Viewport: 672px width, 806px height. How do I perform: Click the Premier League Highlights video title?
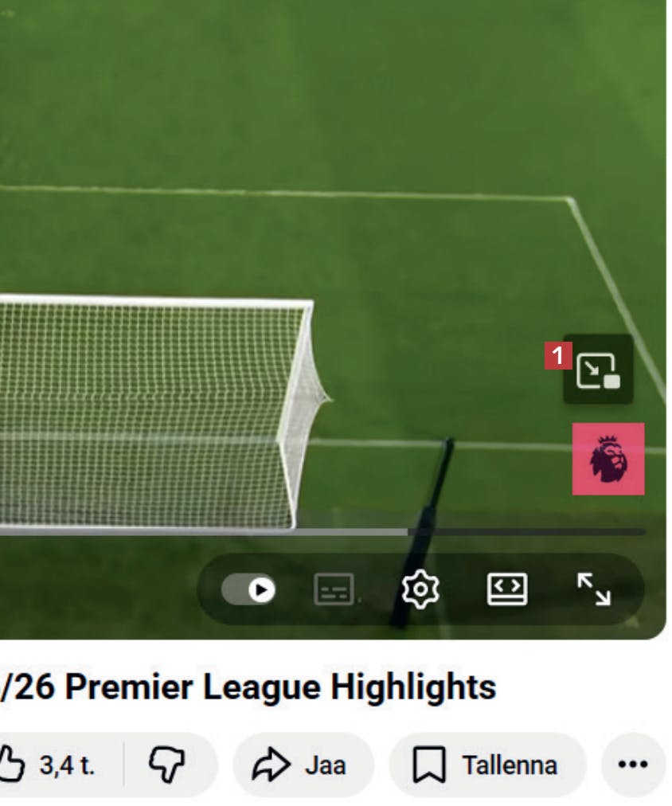(x=248, y=687)
